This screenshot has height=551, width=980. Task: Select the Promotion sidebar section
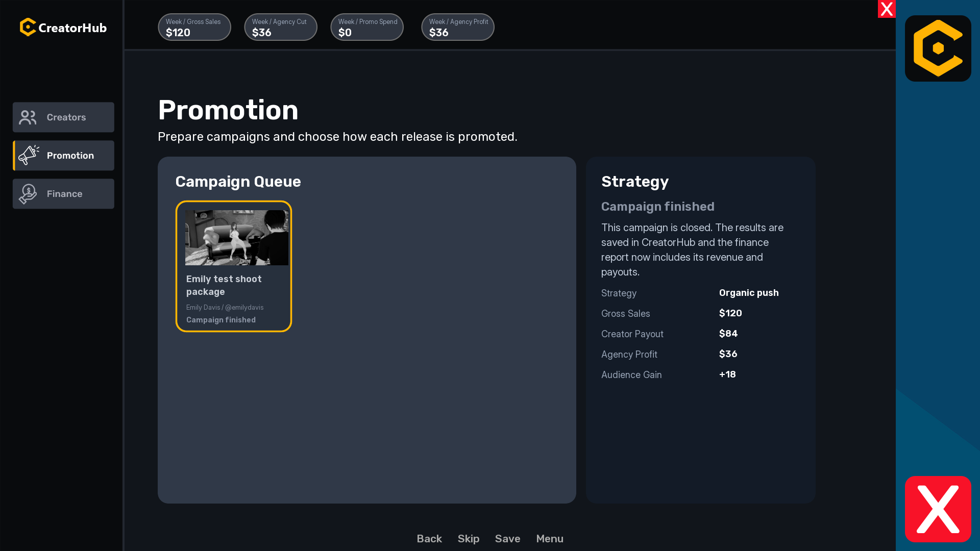pyautogui.click(x=63, y=156)
